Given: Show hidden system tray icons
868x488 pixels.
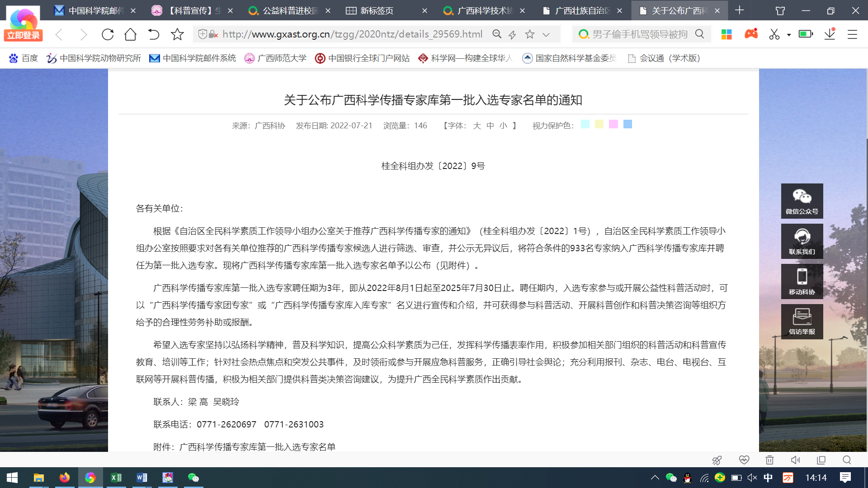Looking at the screenshot, I should (x=655, y=478).
